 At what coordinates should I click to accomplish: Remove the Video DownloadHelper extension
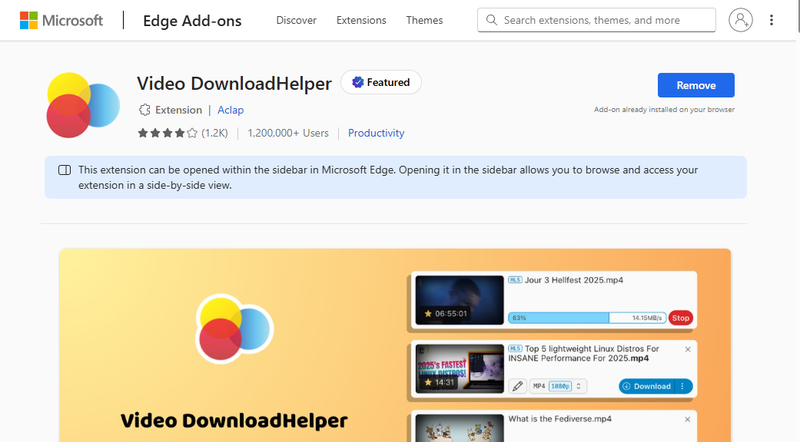click(696, 85)
